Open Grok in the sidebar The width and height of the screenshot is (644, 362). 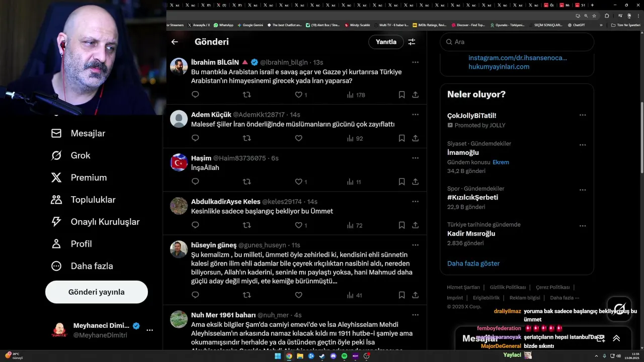click(70, 155)
